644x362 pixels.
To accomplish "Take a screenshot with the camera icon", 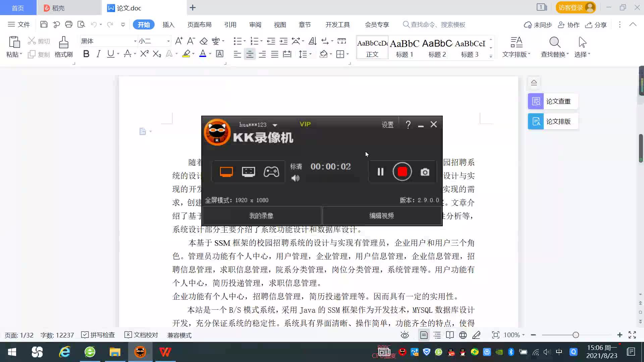I will 425,172.
